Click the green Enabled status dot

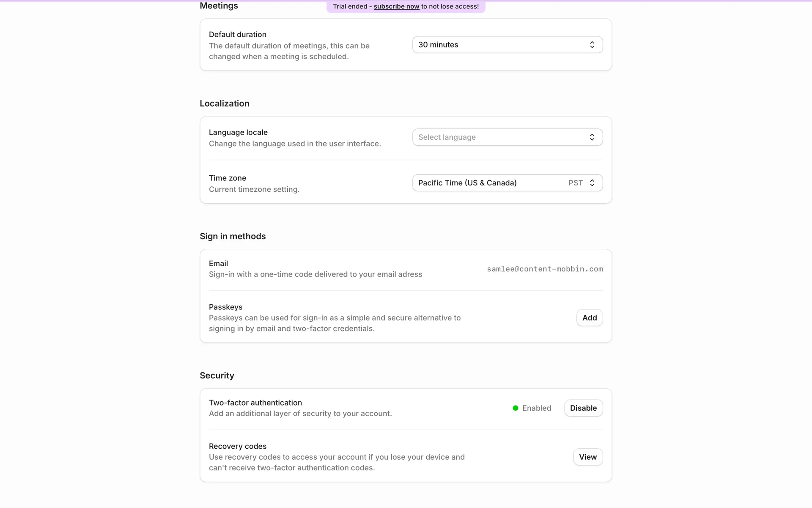click(516, 408)
